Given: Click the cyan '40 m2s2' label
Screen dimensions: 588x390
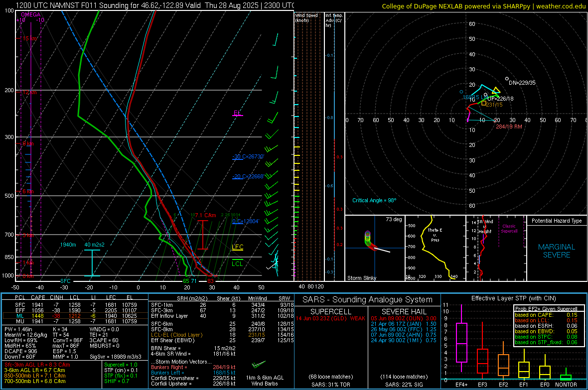Looking at the screenshot, I should pyautogui.click(x=94, y=245).
